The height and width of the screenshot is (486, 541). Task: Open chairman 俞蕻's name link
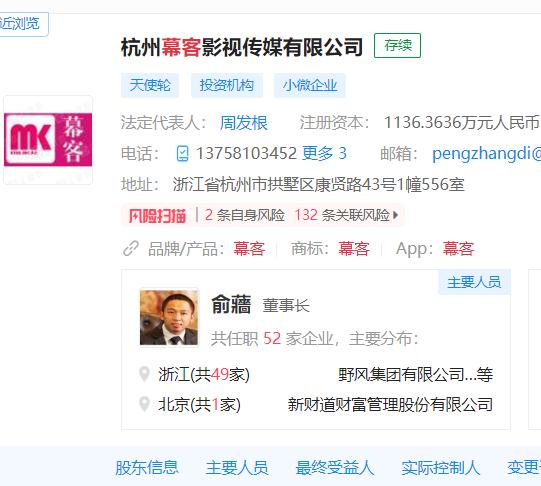(231, 305)
